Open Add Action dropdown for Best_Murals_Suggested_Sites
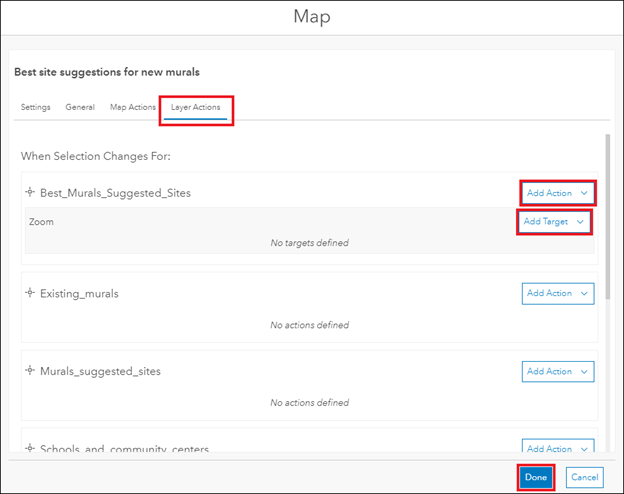Screen dimensions: 624x494 pyautogui.click(x=558, y=193)
